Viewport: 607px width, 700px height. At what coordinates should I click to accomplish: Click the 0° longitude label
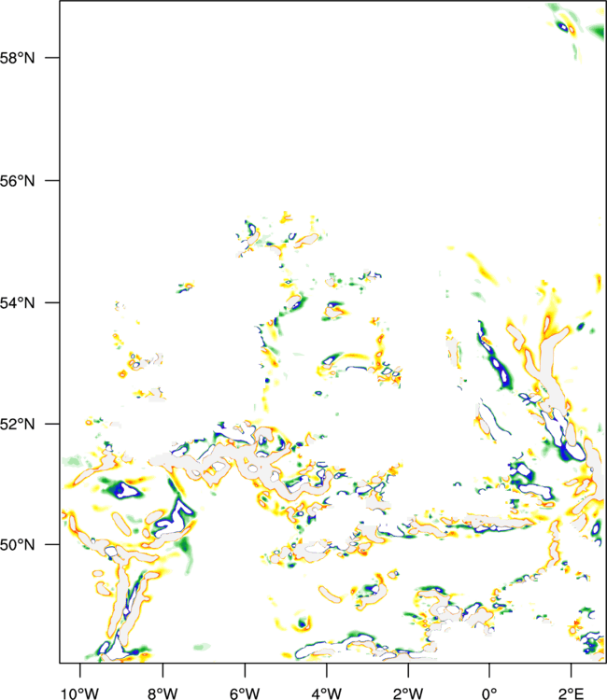point(489,693)
